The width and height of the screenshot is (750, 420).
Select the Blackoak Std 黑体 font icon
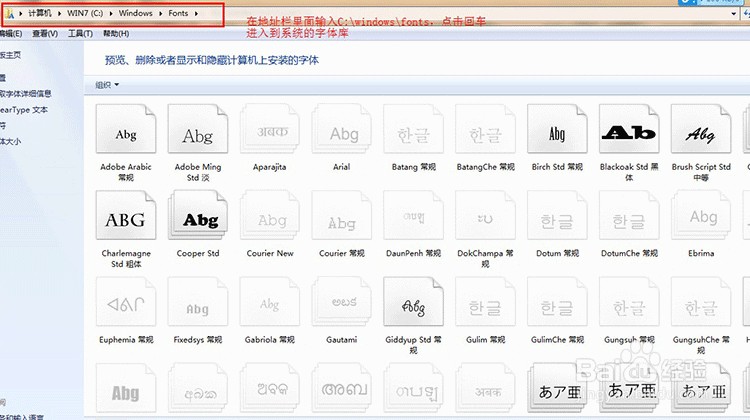point(629,129)
